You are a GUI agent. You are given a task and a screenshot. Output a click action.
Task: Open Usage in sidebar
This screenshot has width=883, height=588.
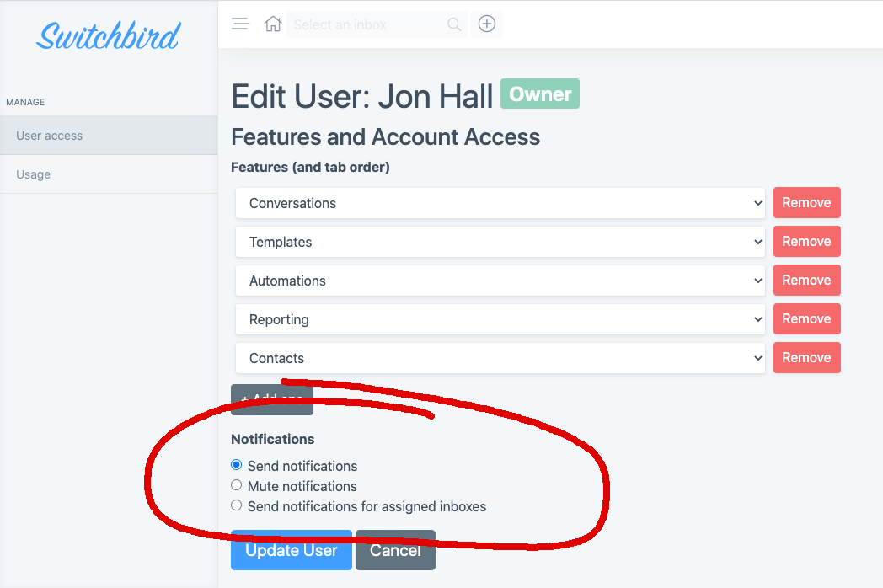pyautogui.click(x=109, y=174)
